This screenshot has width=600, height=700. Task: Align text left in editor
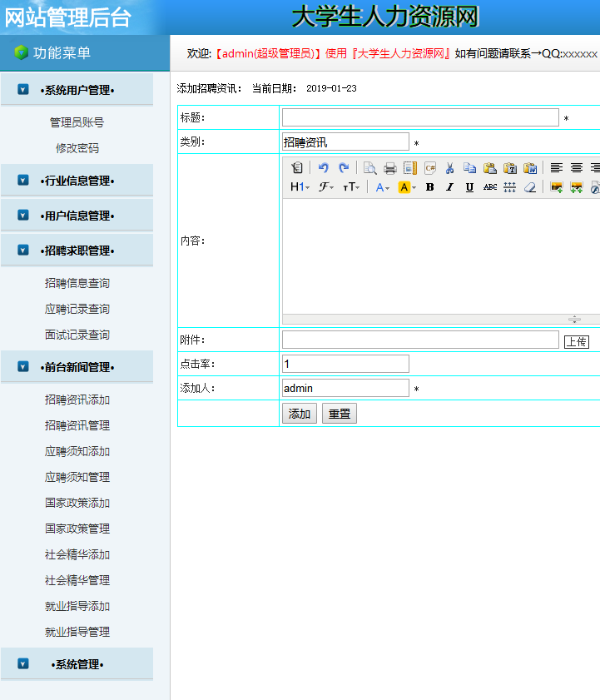click(x=556, y=168)
